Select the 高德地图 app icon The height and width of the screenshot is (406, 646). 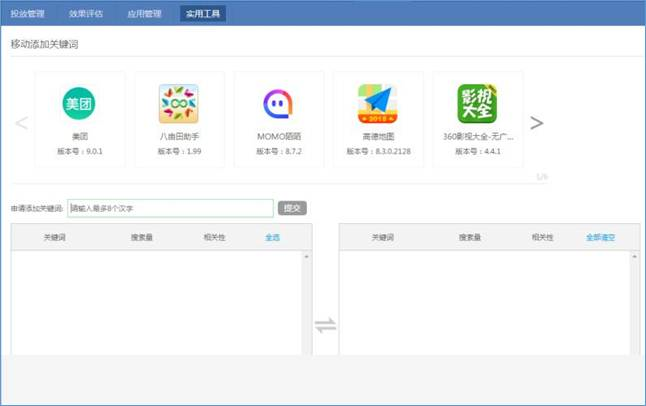click(377, 104)
